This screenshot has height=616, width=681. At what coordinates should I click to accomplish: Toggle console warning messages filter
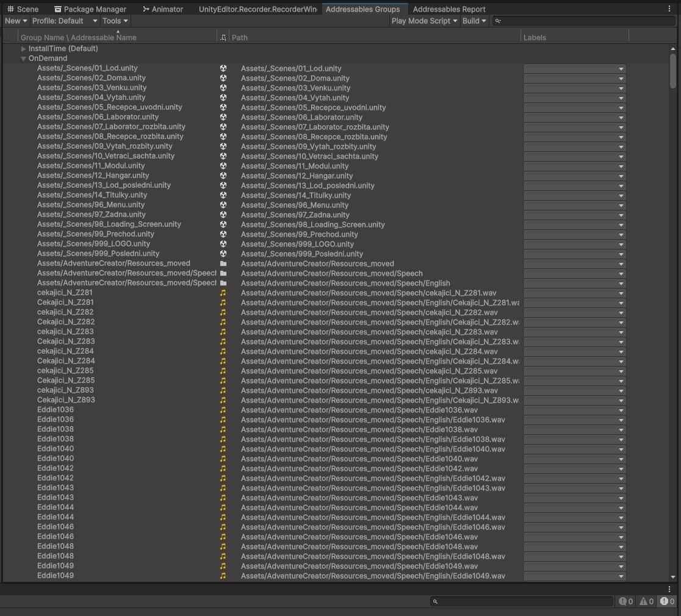[647, 601]
